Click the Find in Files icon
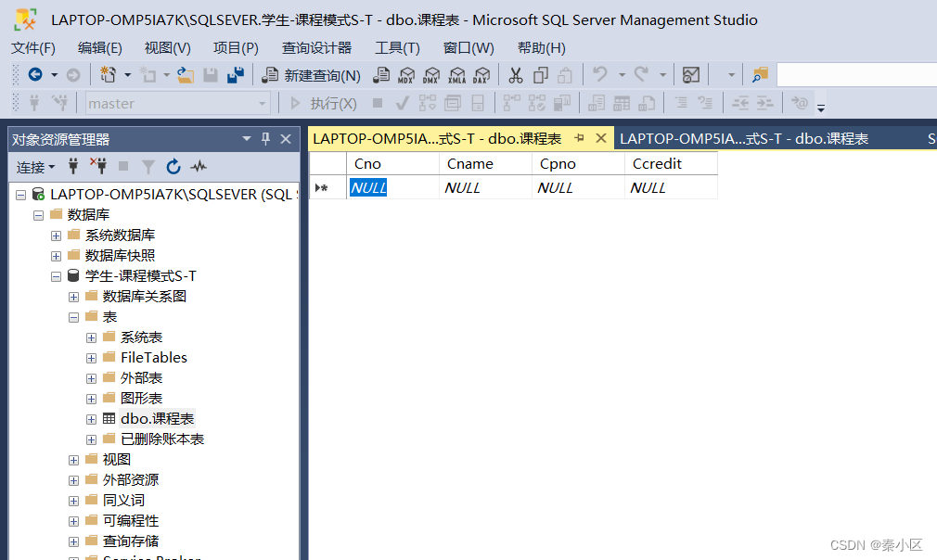The height and width of the screenshot is (560, 937). pyautogui.click(x=760, y=74)
